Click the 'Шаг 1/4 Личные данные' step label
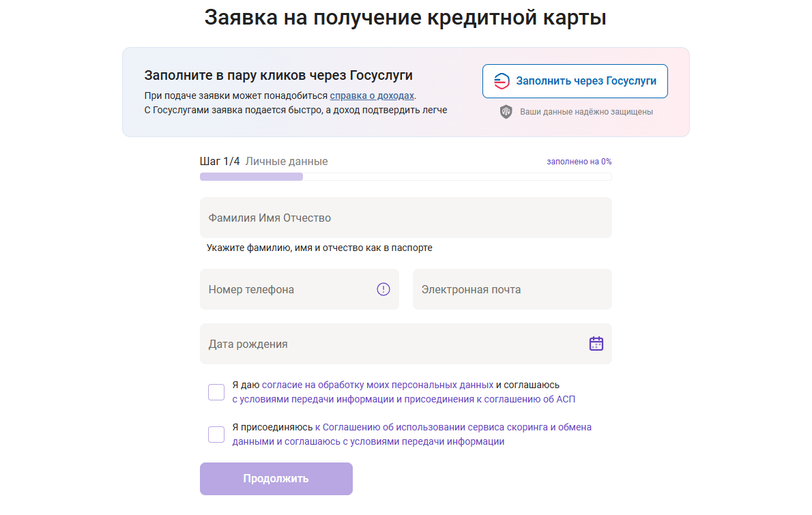Viewport: 812px width, 515px height. (x=263, y=162)
